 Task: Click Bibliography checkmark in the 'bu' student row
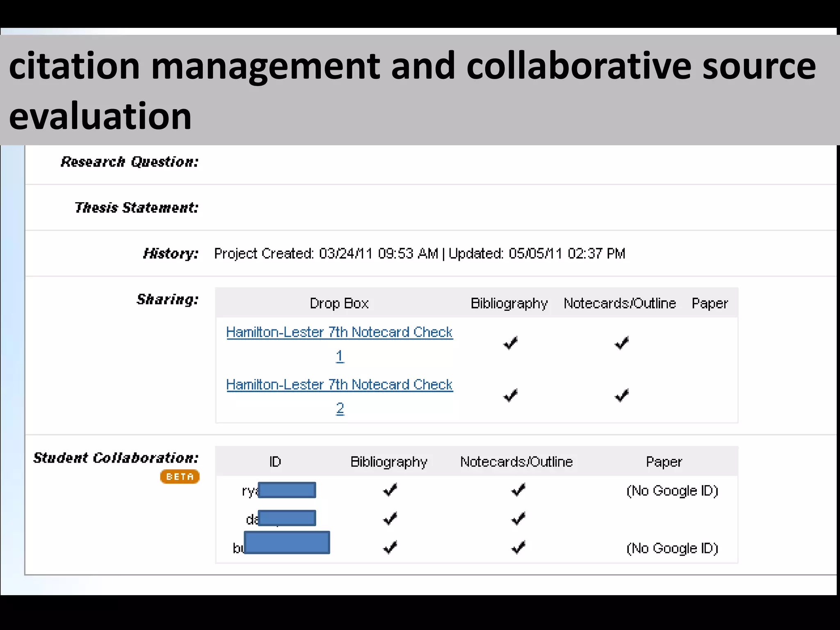(x=390, y=547)
